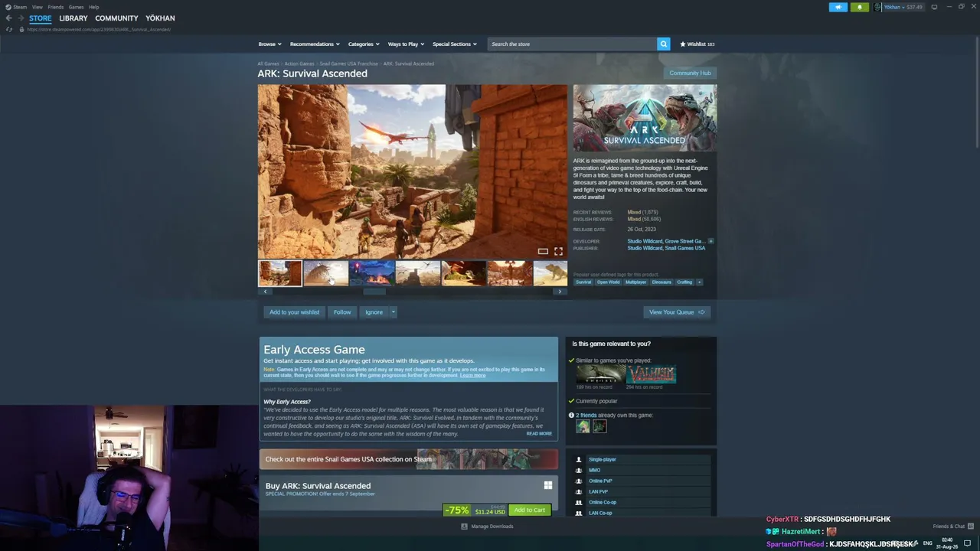This screenshot has height=551, width=980.
Task: Click View Your Queue
Action: click(x=677, y=312)
